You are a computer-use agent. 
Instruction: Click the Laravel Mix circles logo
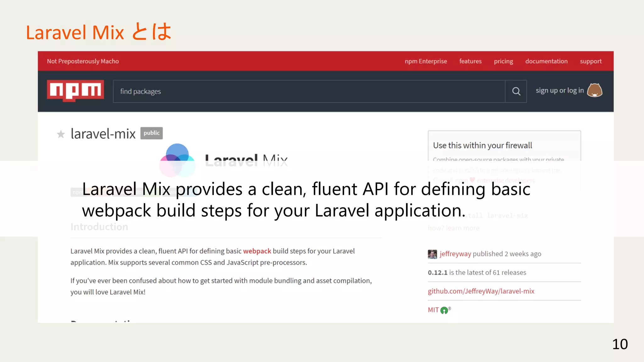(x=177, y=160)
